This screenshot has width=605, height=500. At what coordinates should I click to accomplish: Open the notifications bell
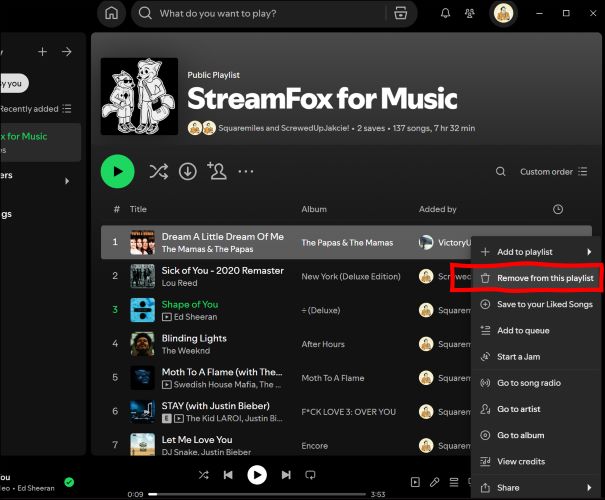pos(445,14)
